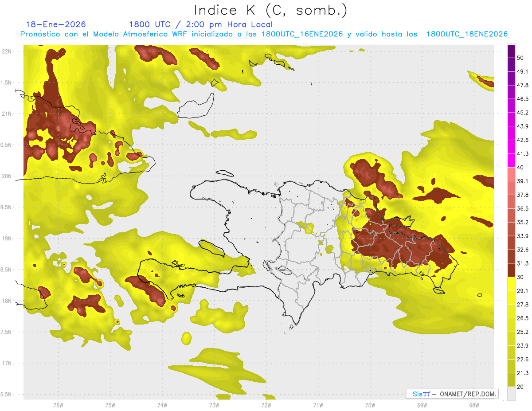Image resolution: width=532 pixels, height=411 pixels.
Task: Click the legend value "31.3"
Action: coord(523,263)
